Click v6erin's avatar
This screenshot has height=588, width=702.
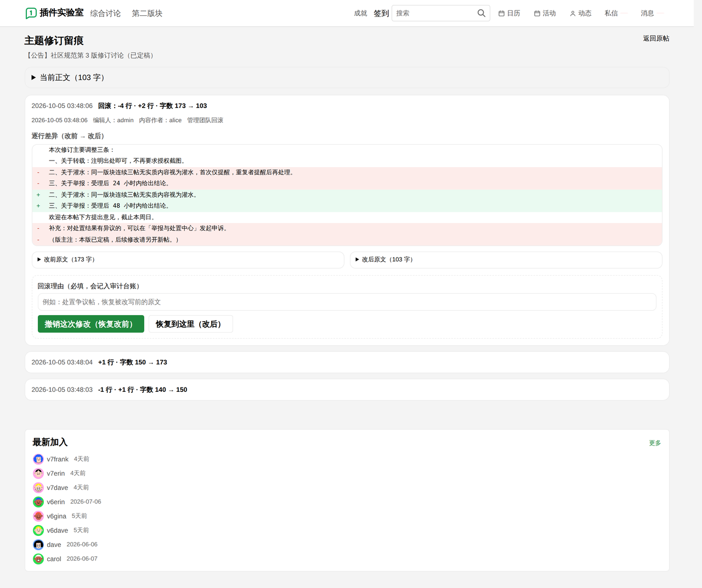pyautogui.click(x=38, y=502)
